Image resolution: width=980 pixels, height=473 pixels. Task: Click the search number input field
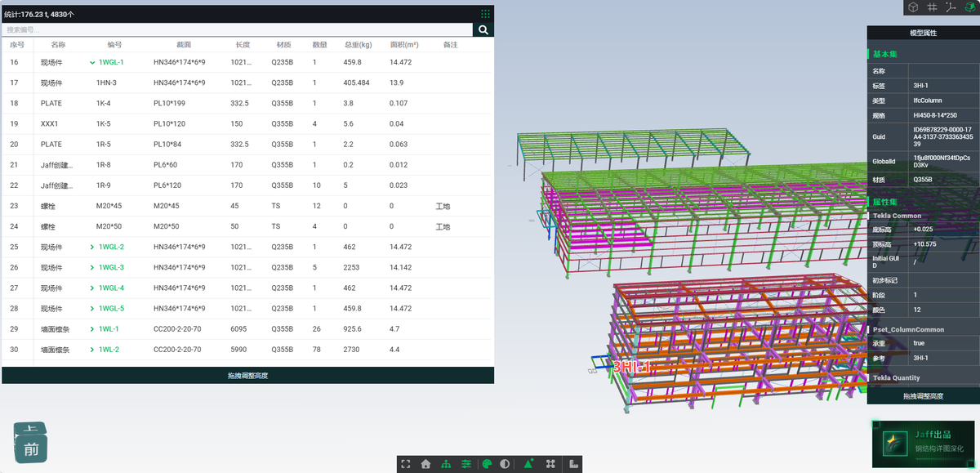[238, 30]
